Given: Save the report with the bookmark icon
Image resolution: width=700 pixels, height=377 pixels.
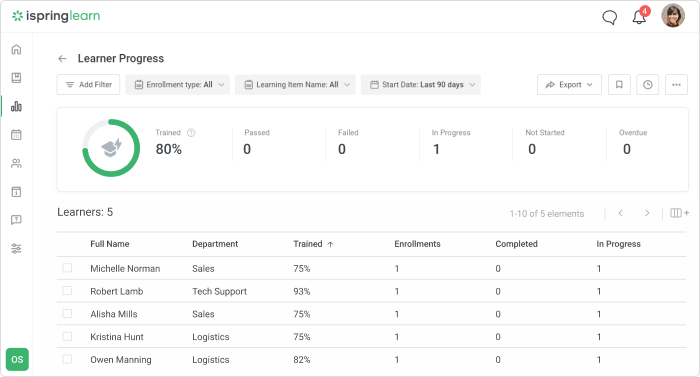Looking at the screenshot, I should pos(619,84).
